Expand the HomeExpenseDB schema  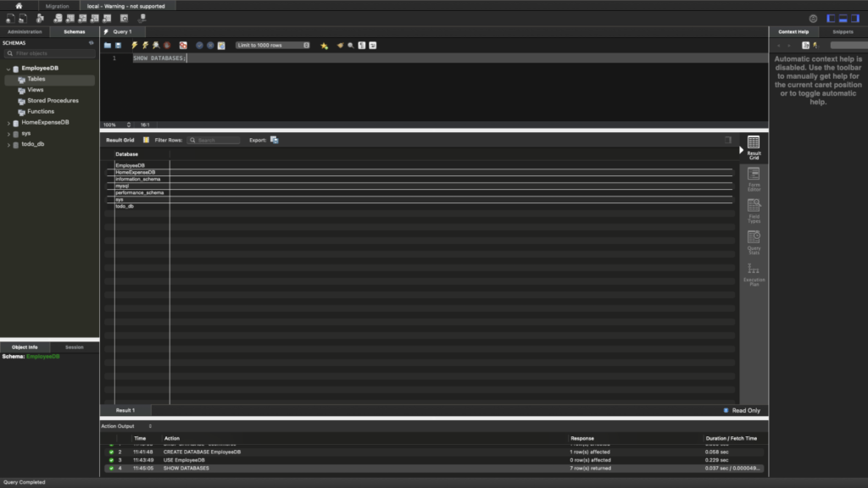9,123
